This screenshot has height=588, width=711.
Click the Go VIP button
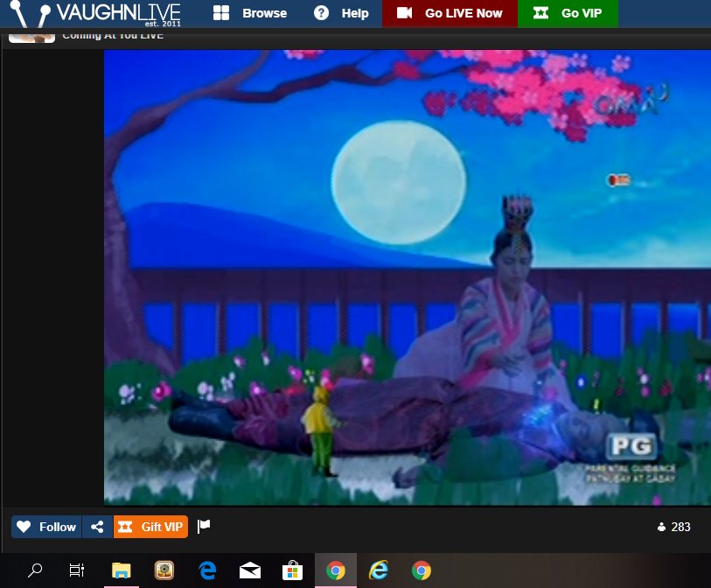point(568,13)
